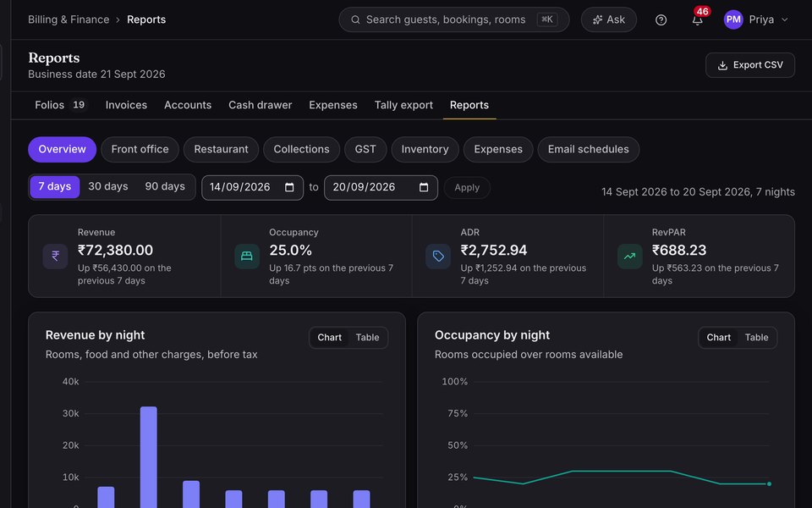Select the Expenses report pill
Screen dimensions: 812x508
coord(498,149)
